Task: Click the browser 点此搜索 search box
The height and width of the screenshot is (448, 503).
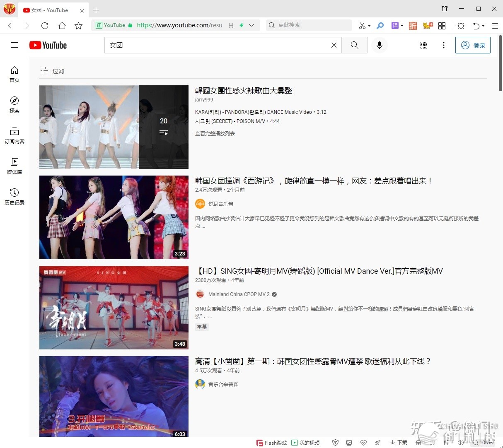Action: coord(309,25)
